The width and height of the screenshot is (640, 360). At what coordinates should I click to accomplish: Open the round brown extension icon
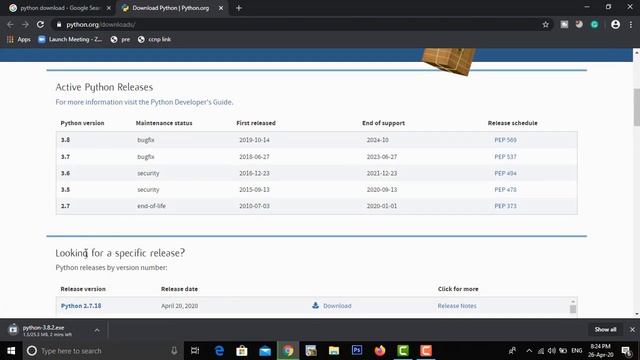pos(579,24)
